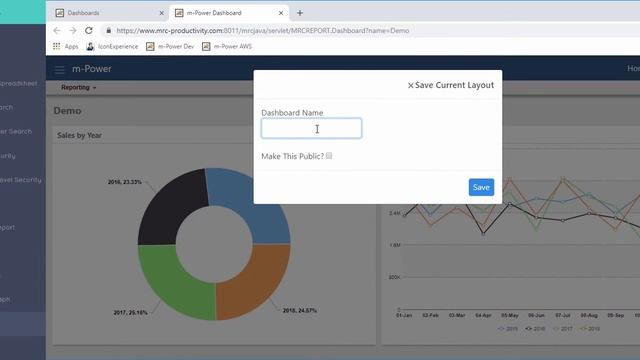640x360 pixels.
Task: Expand the Reporting dropdown menu
Action: pos(78,87)
